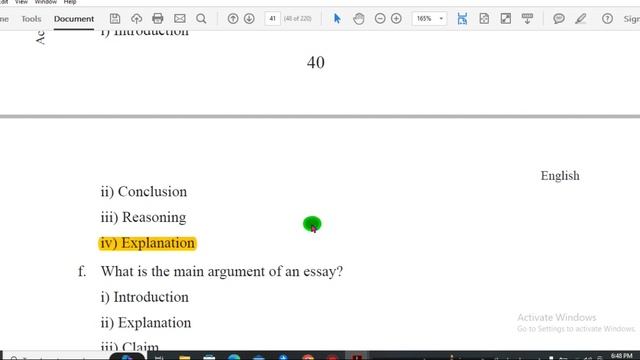Activate the Hand pan tool
640x360 pixels.
point(359,18)
